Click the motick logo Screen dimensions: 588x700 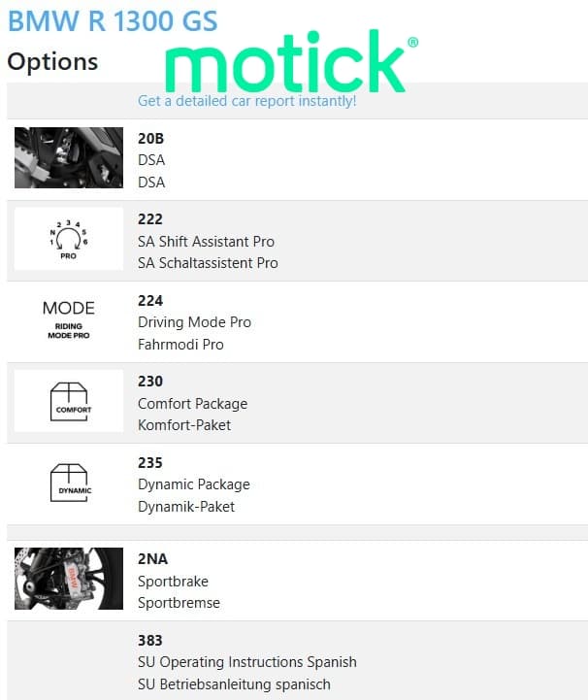click(292, 61)
